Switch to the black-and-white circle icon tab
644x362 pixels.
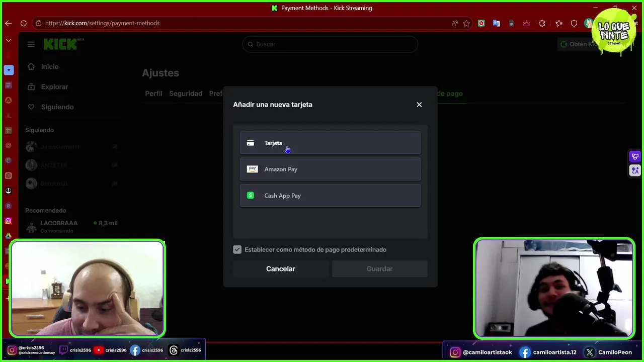(x=9, y=191)
